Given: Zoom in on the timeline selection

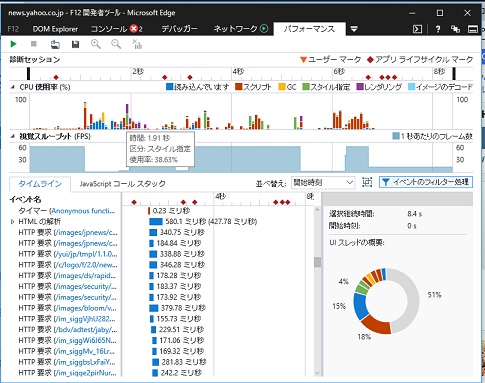Looking at the screenshot, I should (x=96, y=44).
